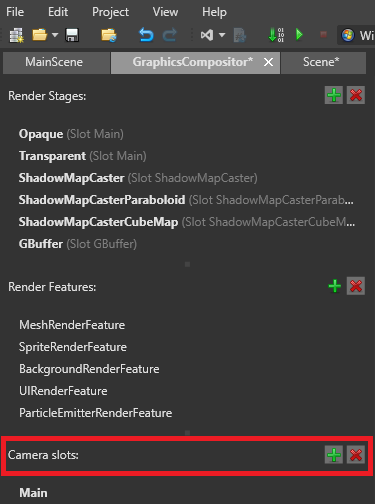Click the New project toolbar icon
This screenshot has height=504, width=375.
pos(16,35)
